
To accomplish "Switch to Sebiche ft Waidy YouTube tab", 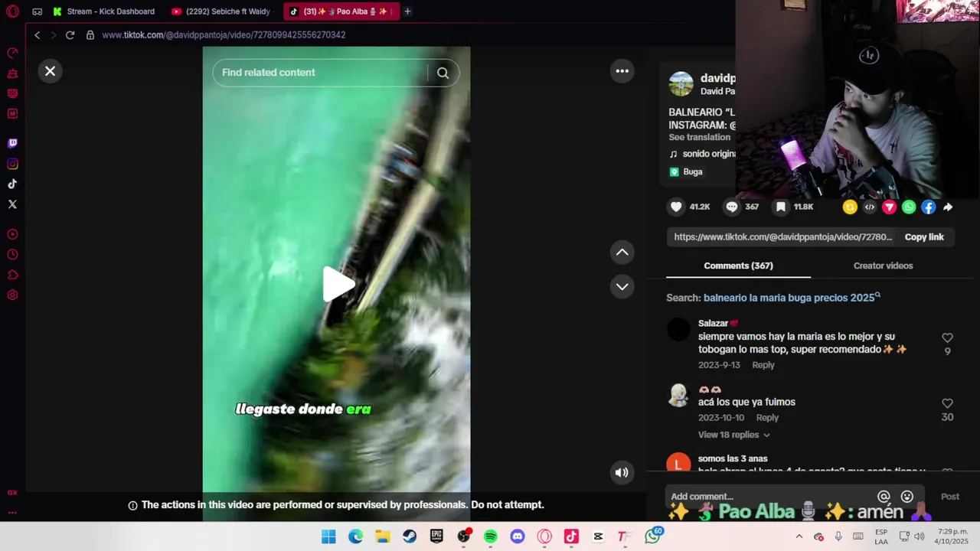I will pyautogui.click(x=222, y=11).
